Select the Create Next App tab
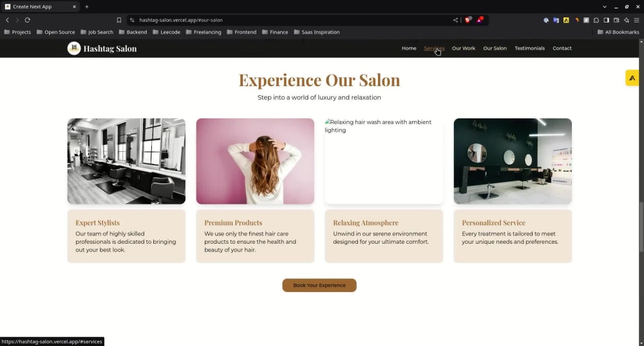 click(40, 6)
